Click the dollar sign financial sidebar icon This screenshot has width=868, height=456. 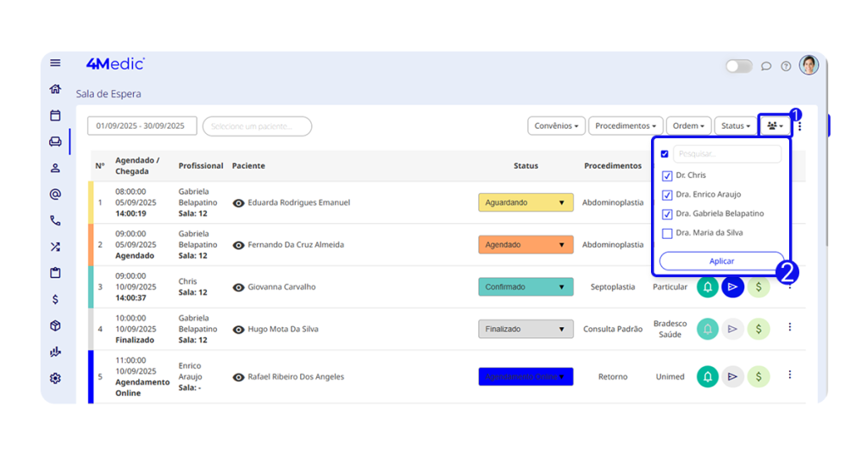55,299
